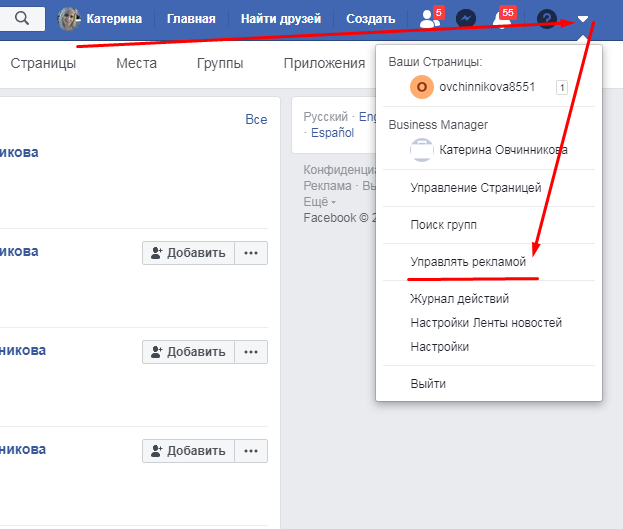Switch to the Страницы tab
The width and height of the screenshot is (623, 529).
coord(43,63)
